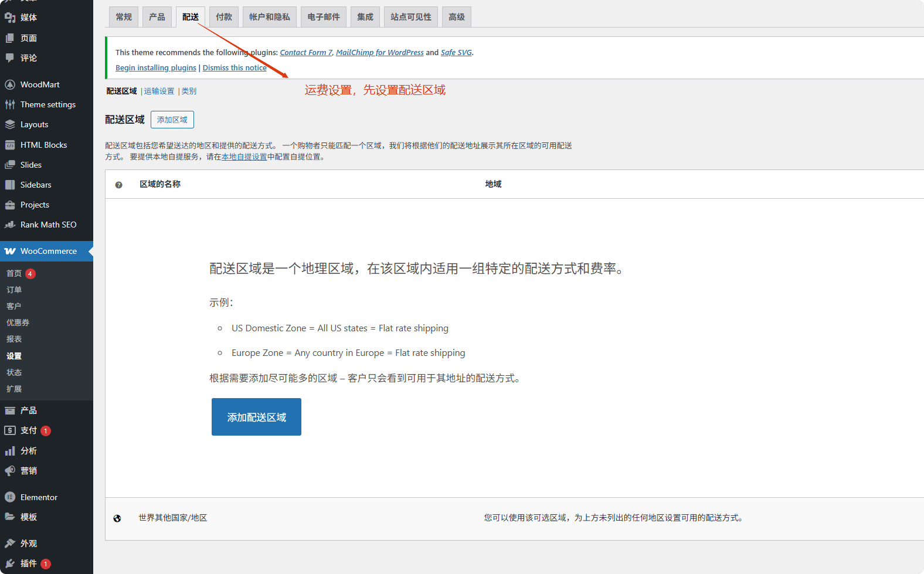Image resolution: width=924 pixels, height=574 pixels.
Task: Open Rank Math SEO chart icon
Action: (x=10, y=225)
